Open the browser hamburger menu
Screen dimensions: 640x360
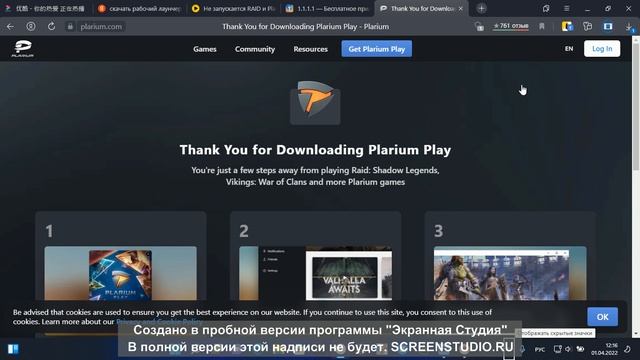click(567, 9)
